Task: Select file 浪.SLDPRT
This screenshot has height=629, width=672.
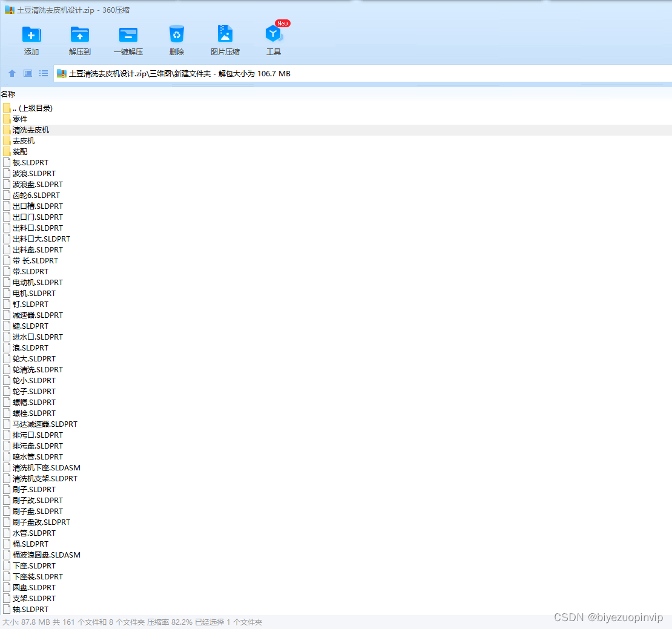Action: (30, 348)
